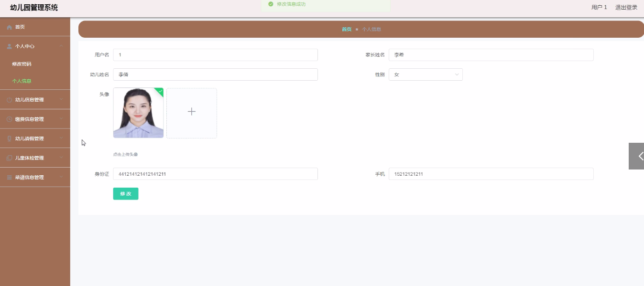Click 退出登录 to log out

(626, 7)
